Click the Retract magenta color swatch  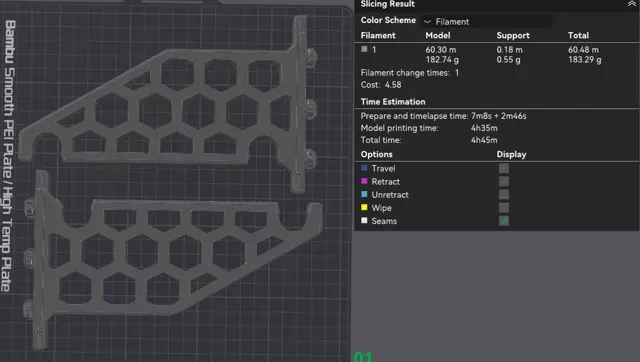point(364,181)
